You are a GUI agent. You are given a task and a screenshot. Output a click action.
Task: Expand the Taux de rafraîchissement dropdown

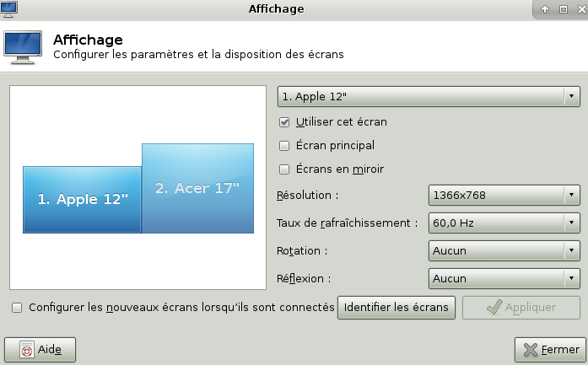point(504,223)
